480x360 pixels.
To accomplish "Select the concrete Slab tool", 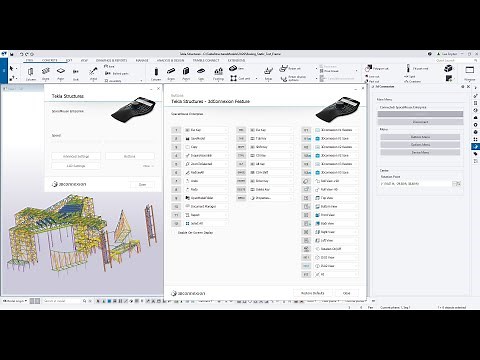I will 201,74.
